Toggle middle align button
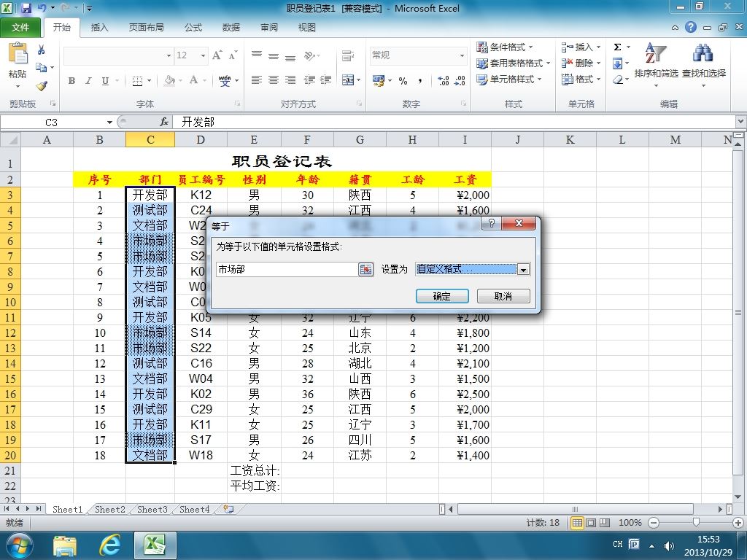The width and height of the screenshot is (747, 560). click(x=274, y=55)
